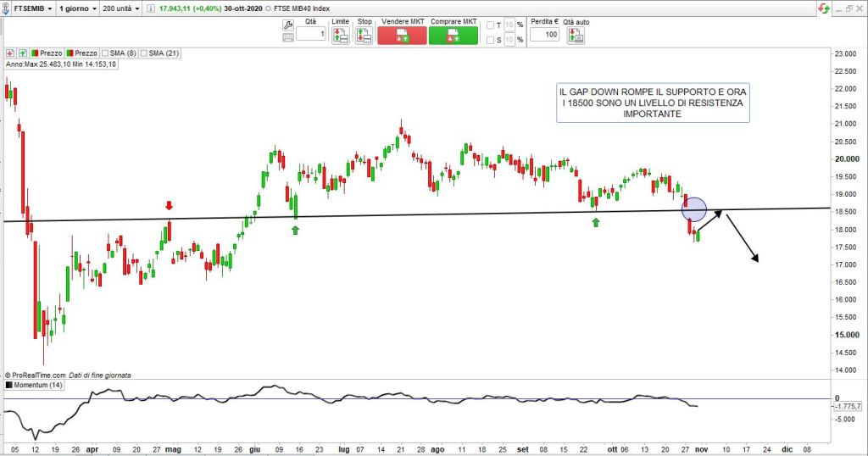Click the red plus indicator icon

coord(9,53)
